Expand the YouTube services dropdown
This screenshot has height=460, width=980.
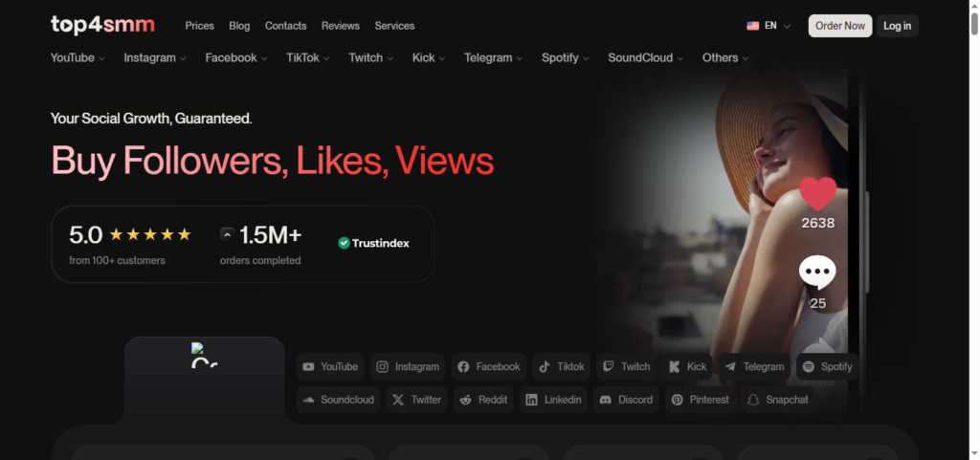tap(78, 58)
